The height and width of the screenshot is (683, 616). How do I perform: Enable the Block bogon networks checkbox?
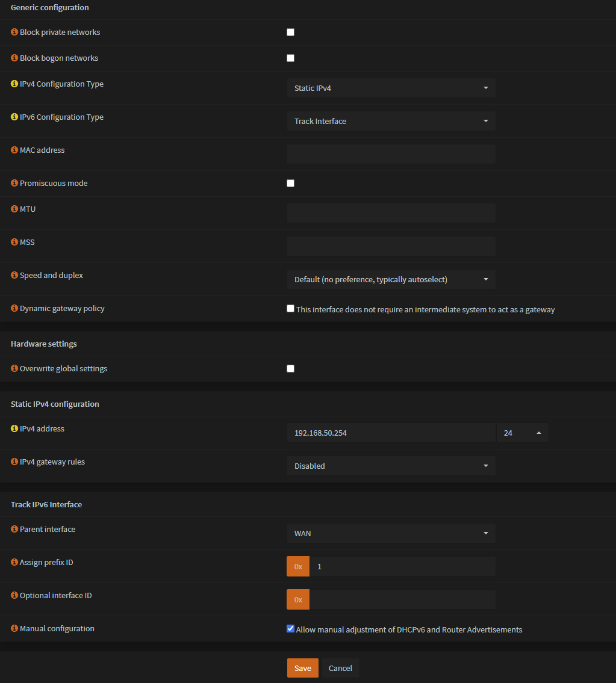290,58
